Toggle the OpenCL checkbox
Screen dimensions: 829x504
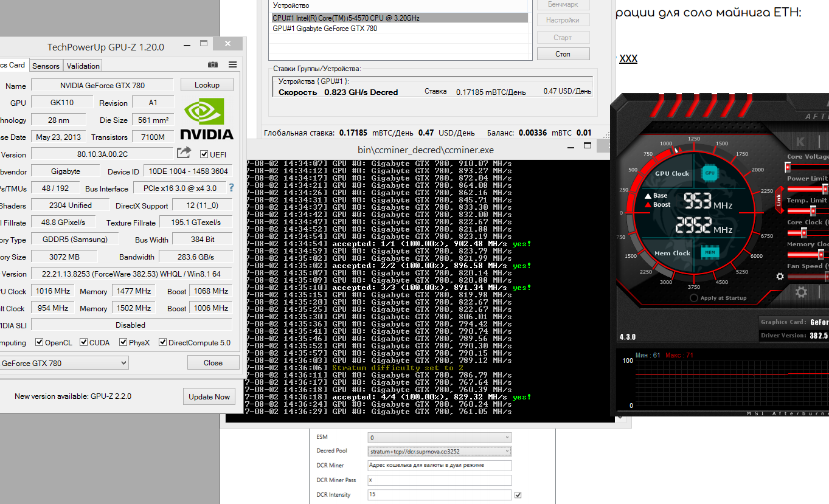tap(40, 342)
